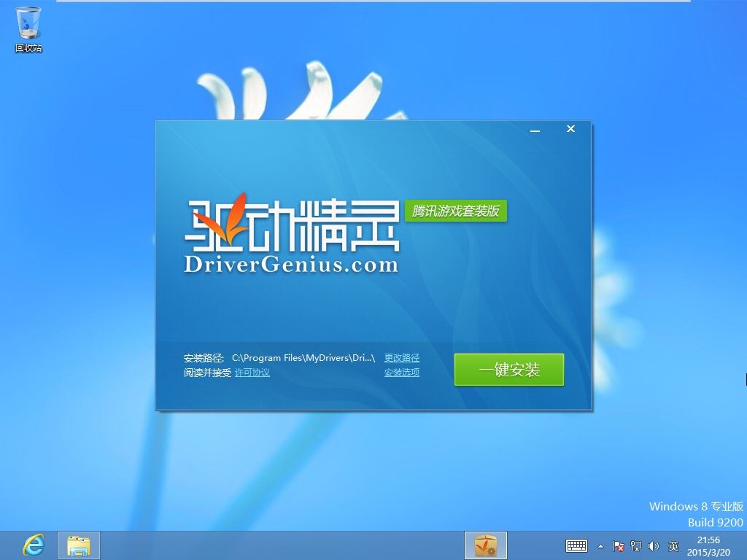Image resolution: width=747 pixels, height=560 pixels.
Task: Select the DriverGenius installer taskbar icon
Action: point(485,545)
